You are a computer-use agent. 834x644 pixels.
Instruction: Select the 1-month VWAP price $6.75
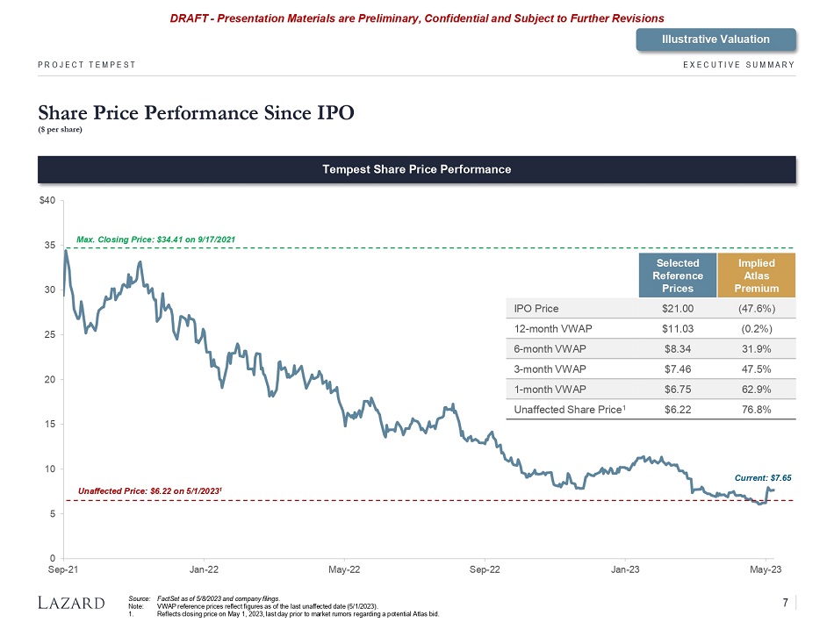pyautogui.click(x=678, y=389)
